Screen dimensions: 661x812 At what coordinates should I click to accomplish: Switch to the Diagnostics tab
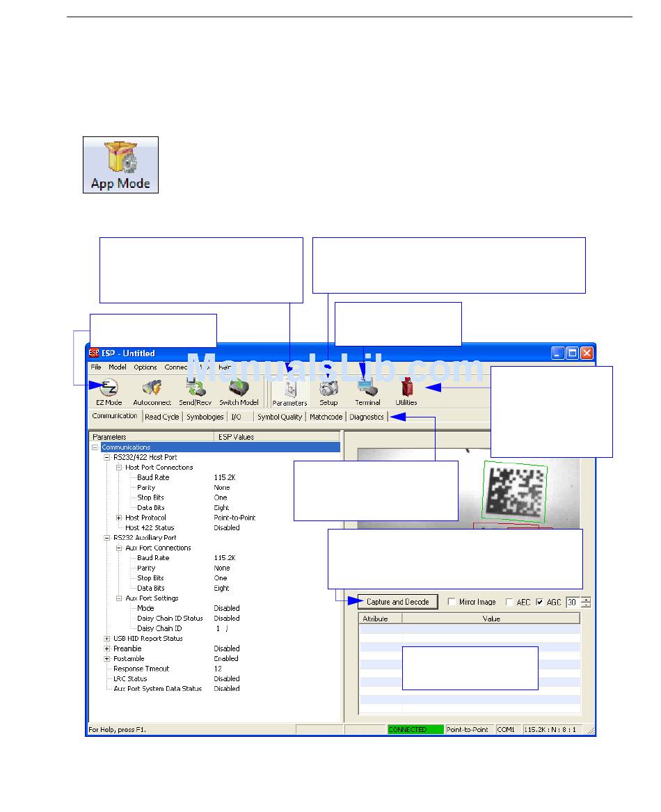click(x=366, y=417)
